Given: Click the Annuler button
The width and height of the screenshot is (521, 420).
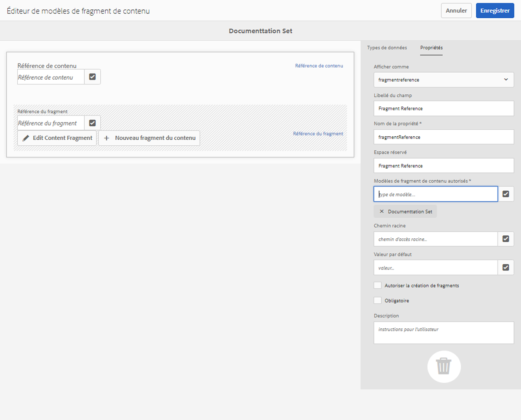Looking at the screenshot, I should pos(456,10).
